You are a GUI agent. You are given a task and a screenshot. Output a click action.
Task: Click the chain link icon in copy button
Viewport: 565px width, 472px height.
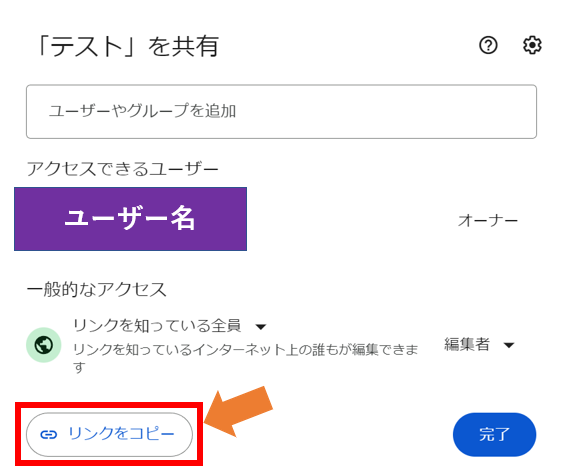[49, 435]
